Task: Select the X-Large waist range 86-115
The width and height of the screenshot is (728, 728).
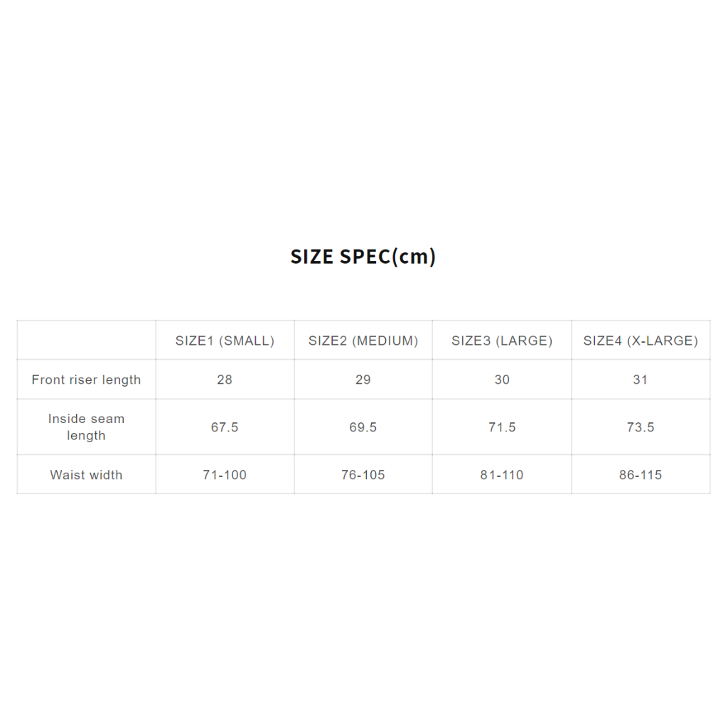Action: 641,475
